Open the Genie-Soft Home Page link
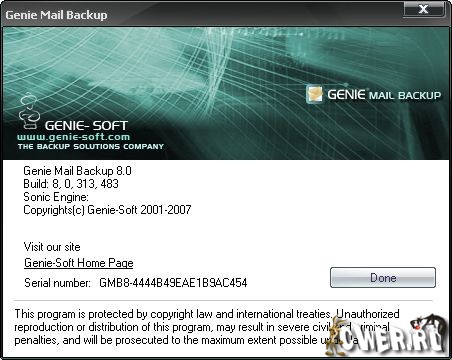The width and height of the screenshot is (452, 360). click(79, 263)
